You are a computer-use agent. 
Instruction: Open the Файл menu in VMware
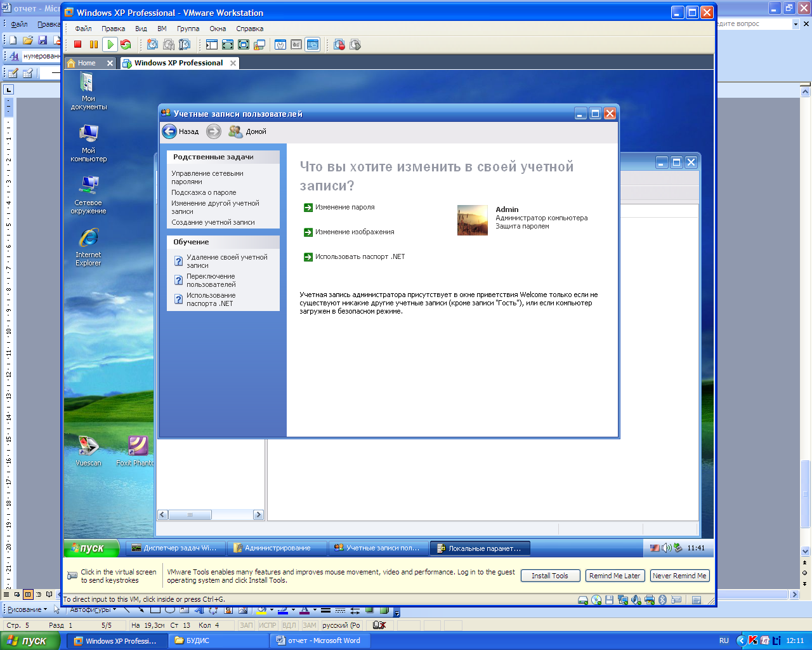[x=83, y=29]
